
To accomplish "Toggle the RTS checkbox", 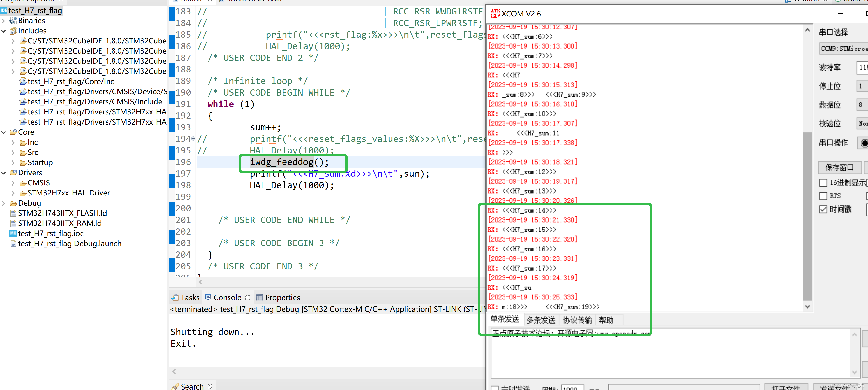I will point(823,196).
